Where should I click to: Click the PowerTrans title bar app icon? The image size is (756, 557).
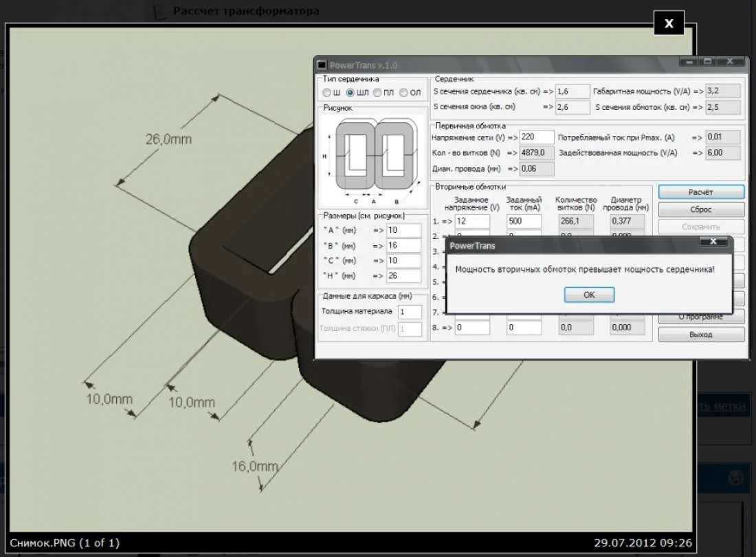tap(322, 65)
